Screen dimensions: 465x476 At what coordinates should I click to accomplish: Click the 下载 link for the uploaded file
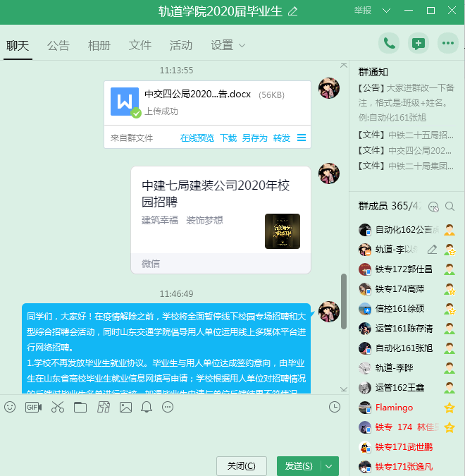228,138
